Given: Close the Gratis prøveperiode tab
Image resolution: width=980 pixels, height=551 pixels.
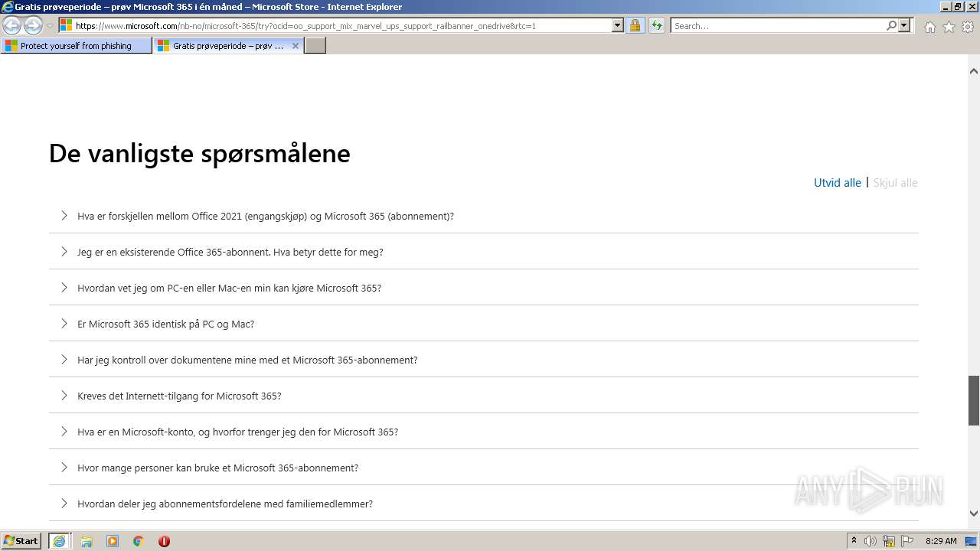Looking at the screenshot, I should click(296, 46).
